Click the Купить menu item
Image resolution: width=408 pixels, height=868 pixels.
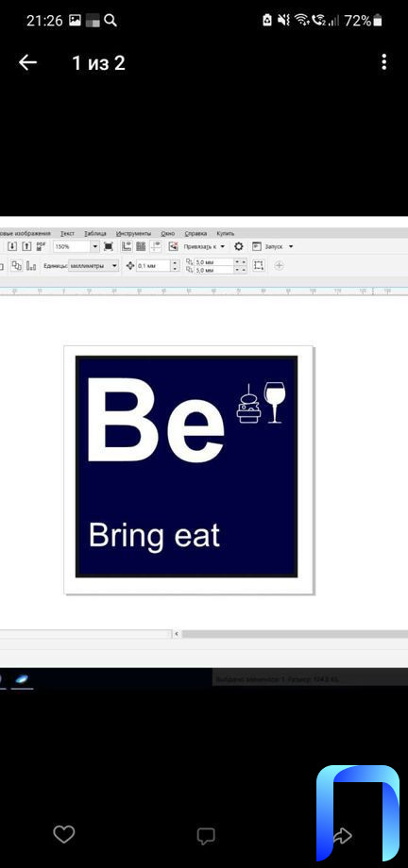click(225, 234)
